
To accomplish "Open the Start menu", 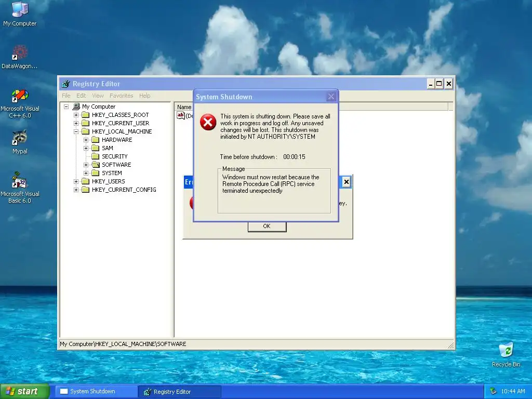I will coord(24,391).
